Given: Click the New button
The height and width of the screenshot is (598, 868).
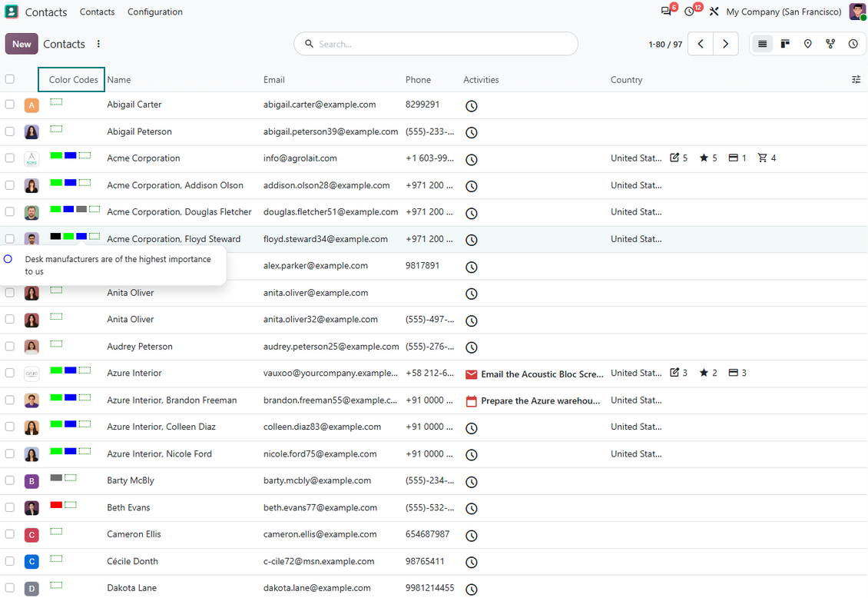Looking at the screenshot, I should point(22,44).
